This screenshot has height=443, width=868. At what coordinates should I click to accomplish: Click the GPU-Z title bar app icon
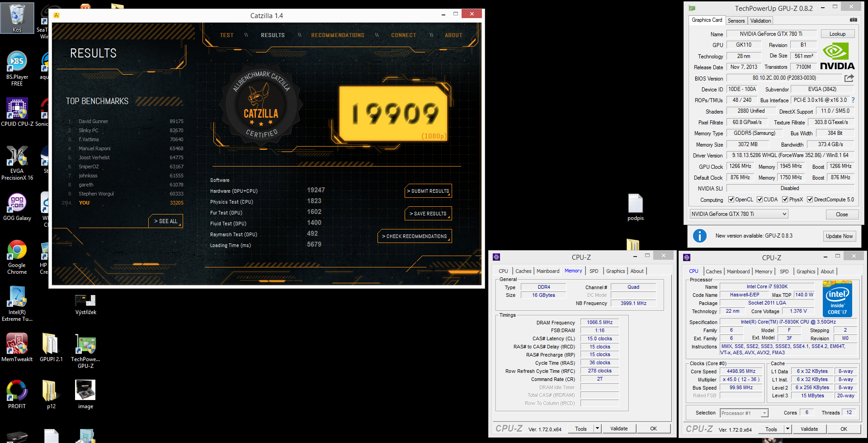[692, 8]
